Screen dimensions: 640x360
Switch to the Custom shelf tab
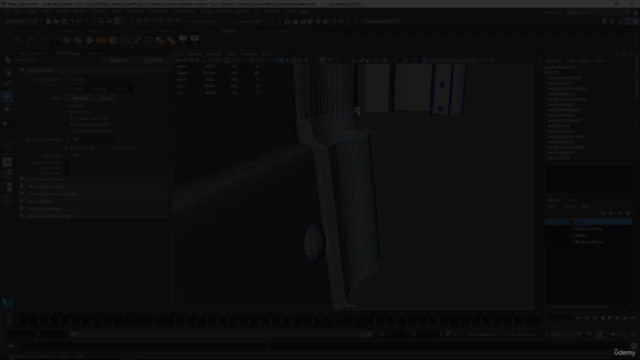[229, 31]
